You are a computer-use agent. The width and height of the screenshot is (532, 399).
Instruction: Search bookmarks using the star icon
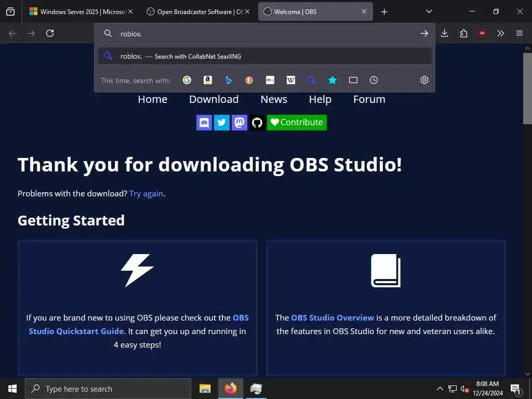[x=332, y=80]
